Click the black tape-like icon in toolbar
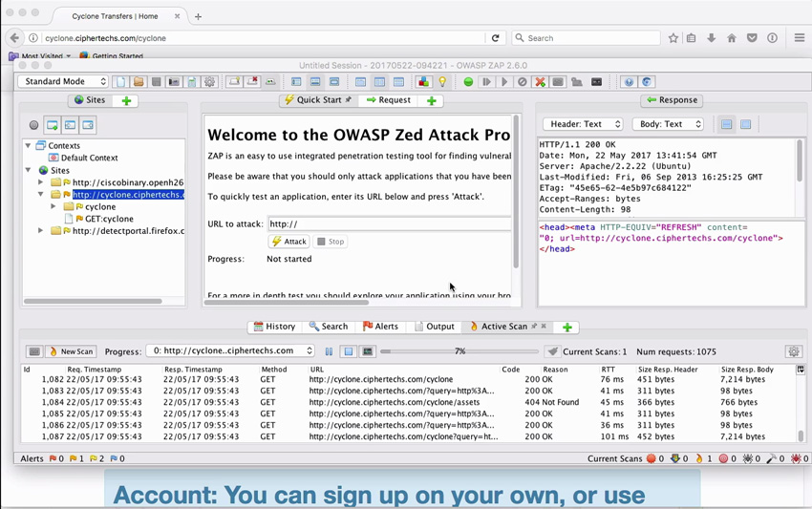The image size is (812, 509). tap(596, 82)
